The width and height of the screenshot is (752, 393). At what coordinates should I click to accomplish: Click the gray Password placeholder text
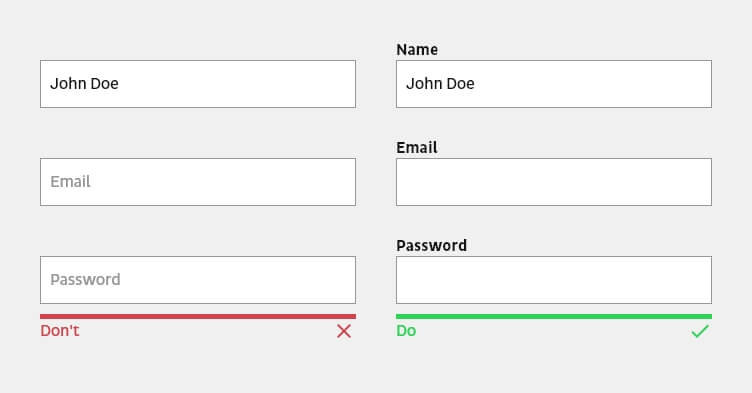pyautogui.click(x=85, y=279)
